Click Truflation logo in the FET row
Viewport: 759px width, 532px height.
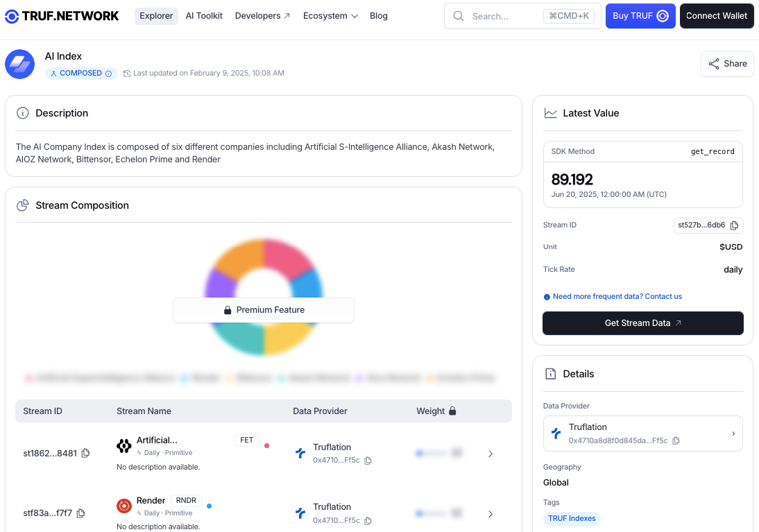[x=300, y=453]
